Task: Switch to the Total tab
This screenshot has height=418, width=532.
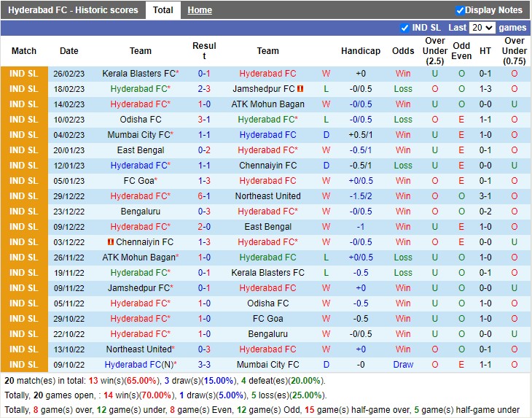Action: [x=163, y=10]
